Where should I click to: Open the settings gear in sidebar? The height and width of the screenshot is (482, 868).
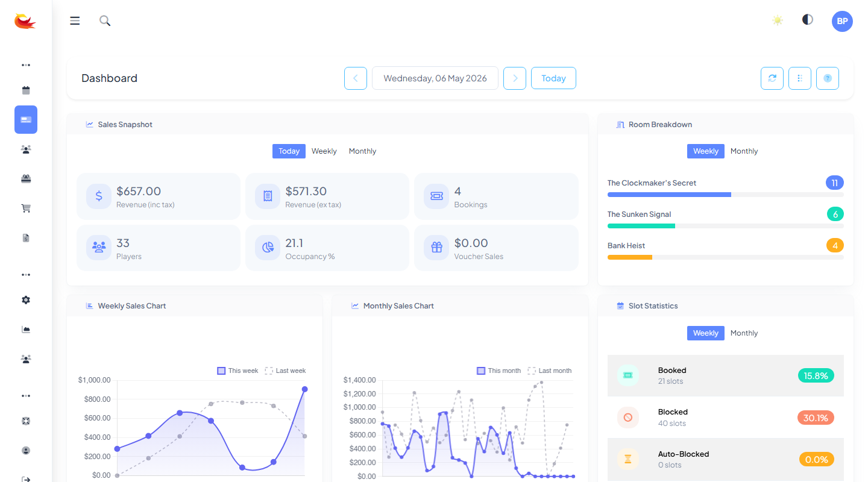click(26, 300)
